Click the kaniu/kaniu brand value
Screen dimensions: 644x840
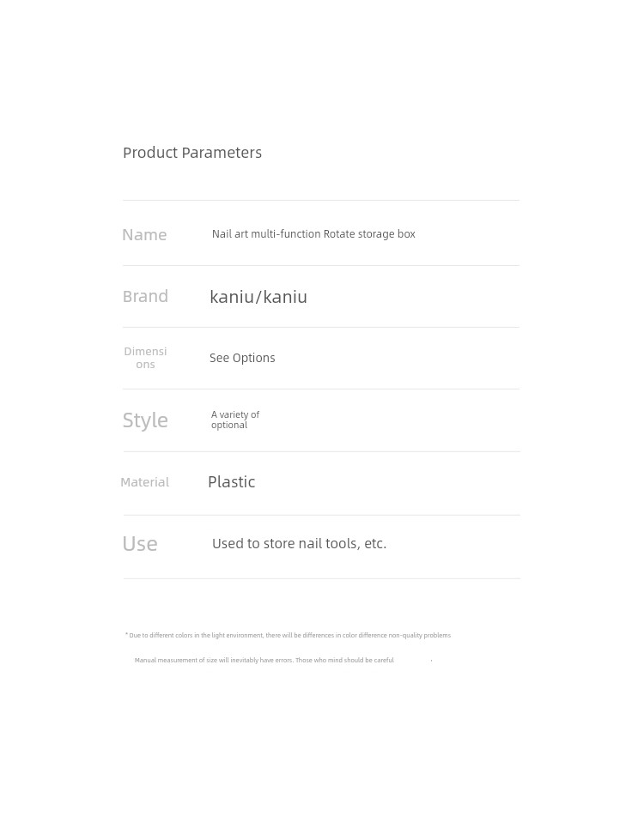coord(258,297)
